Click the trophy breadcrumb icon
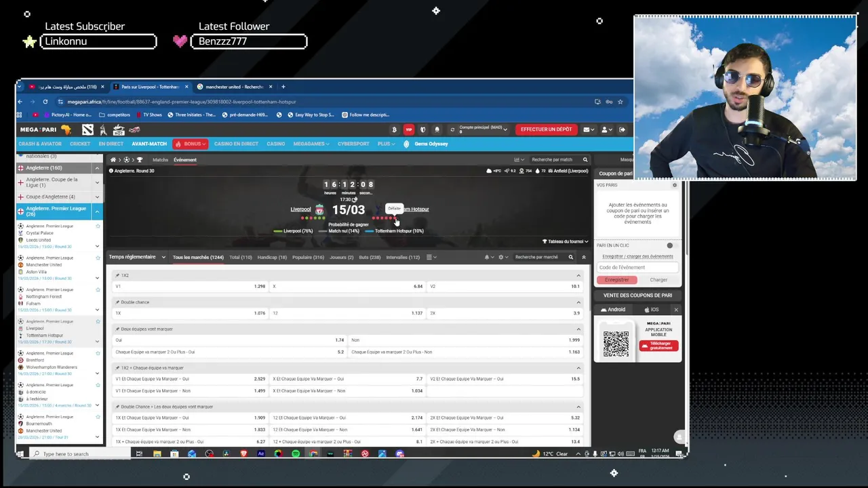Image resolution: width=868 pixels, height=488 pixels. coord(140,160)
